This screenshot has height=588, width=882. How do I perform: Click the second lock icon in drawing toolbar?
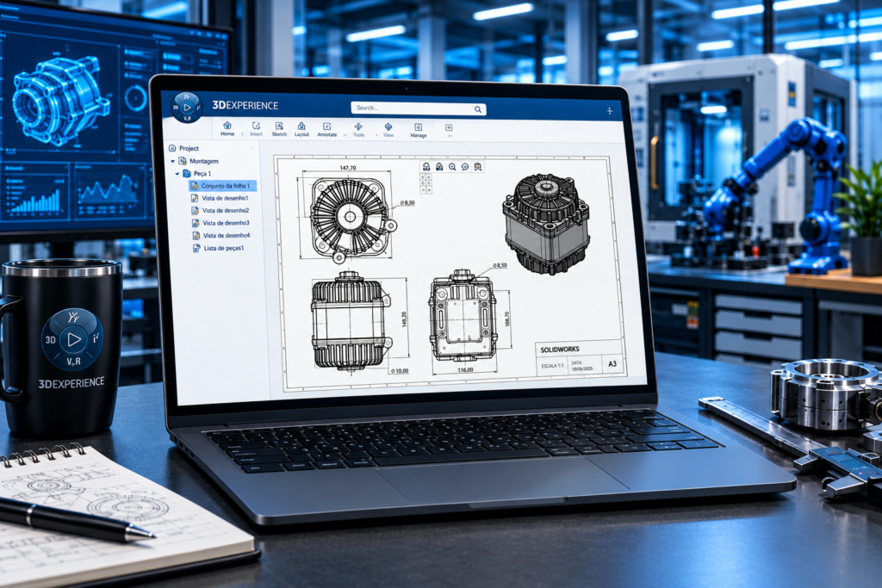pyautogui.click(x=439, y=166)
